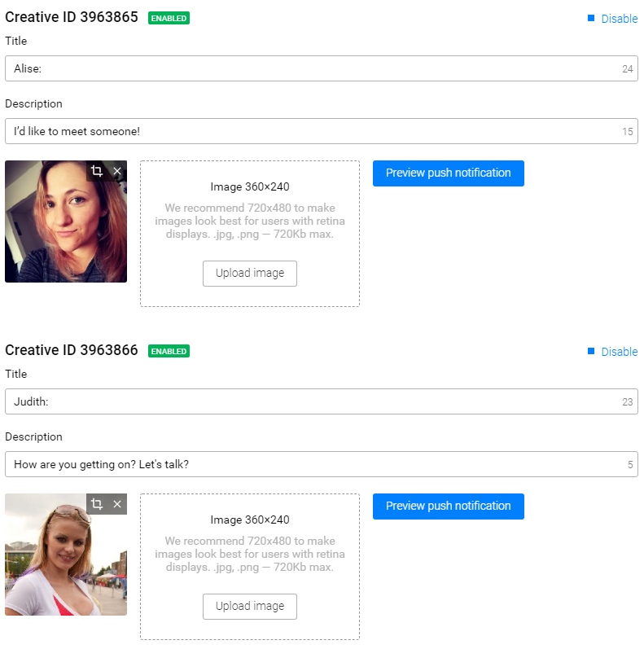This screenshot has height=649, width=644.
Task: Remove the image of creative 3963866
Action: coord(117,504)
